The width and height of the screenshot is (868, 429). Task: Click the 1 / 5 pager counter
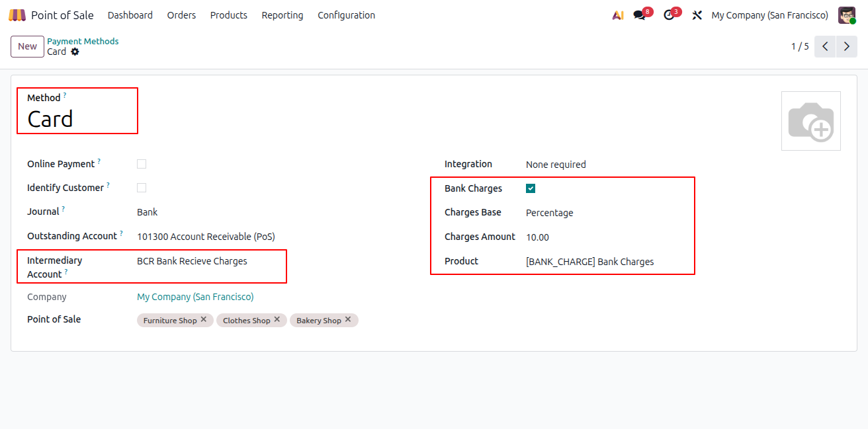tap(800, 46)
